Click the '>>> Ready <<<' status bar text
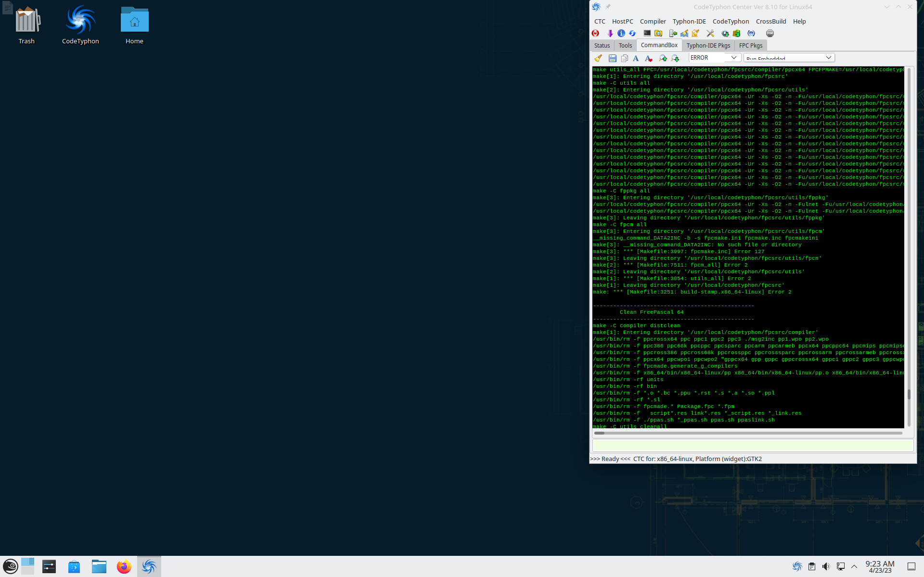 click(610, 459)
